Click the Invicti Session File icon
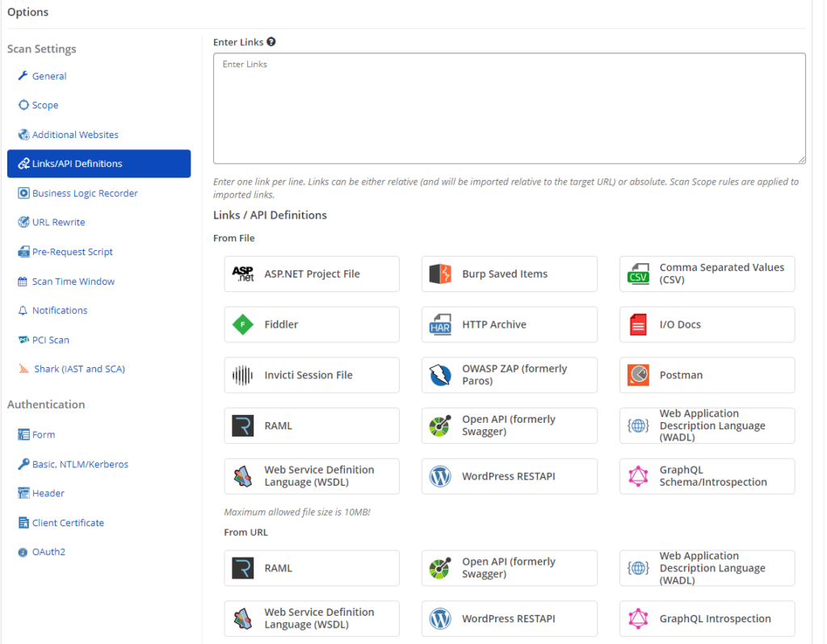 tap(242, 375)
